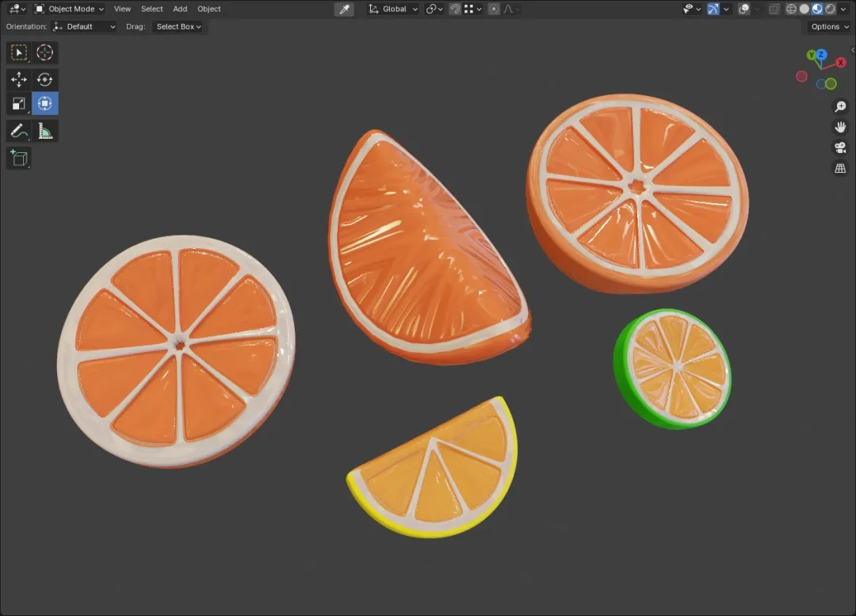The image size is (856, 616).
Task: Choose the Add Cube tool
Action: coord(19,159)
